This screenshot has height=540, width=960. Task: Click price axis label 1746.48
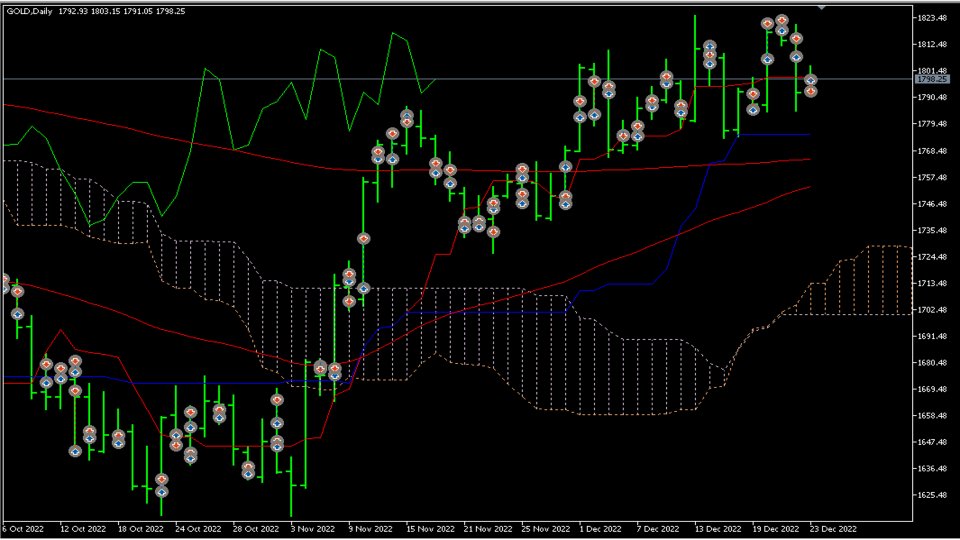[932, 204]
